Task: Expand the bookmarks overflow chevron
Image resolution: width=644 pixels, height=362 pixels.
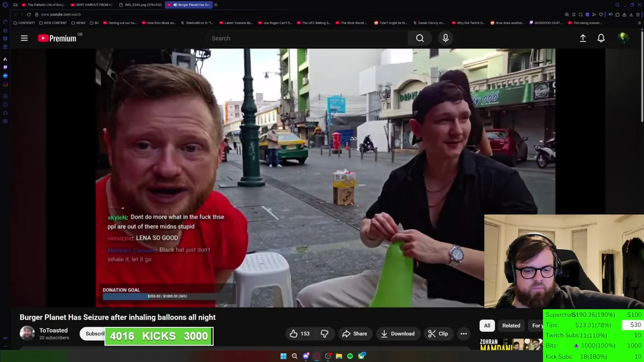Action: point(639,23)
